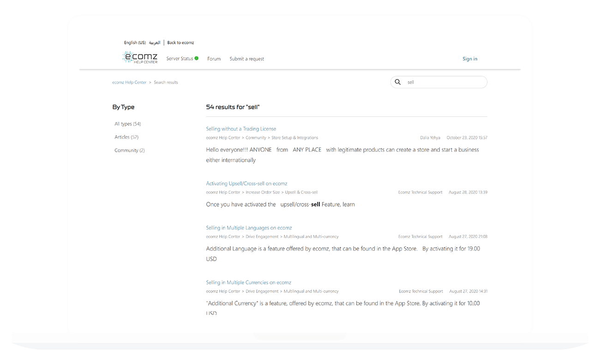Click Drive Engagement under Multiple Languages result
This screenshot has width=600, height=364.
click(262, 236)
